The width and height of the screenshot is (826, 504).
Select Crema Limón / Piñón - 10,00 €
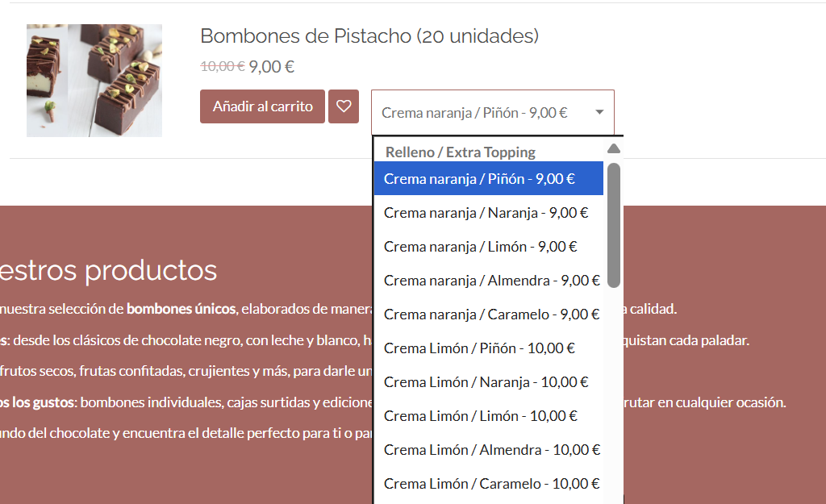[x=479, y=348]
